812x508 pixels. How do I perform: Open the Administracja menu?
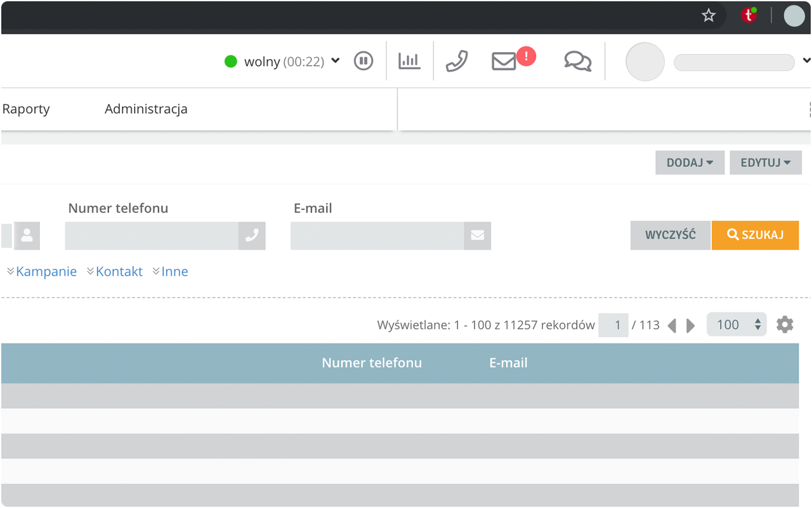click(146, 109)
